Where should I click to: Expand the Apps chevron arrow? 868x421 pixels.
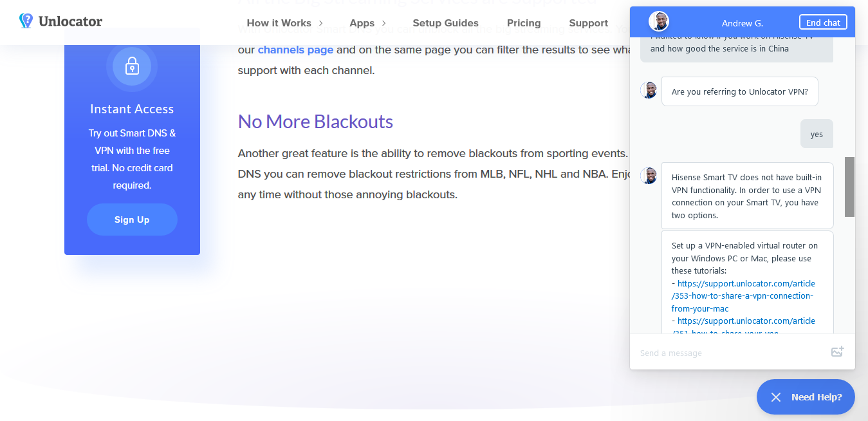(x=384, y=23)
